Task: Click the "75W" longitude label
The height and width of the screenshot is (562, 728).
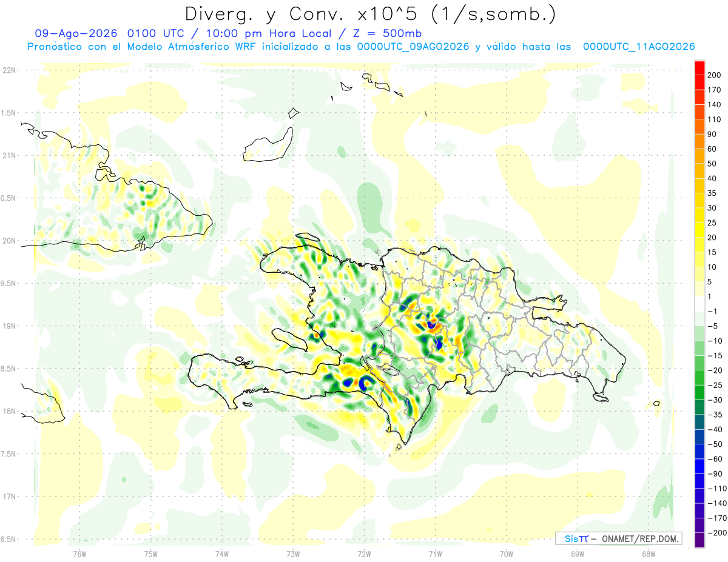Action: (150, 554)
